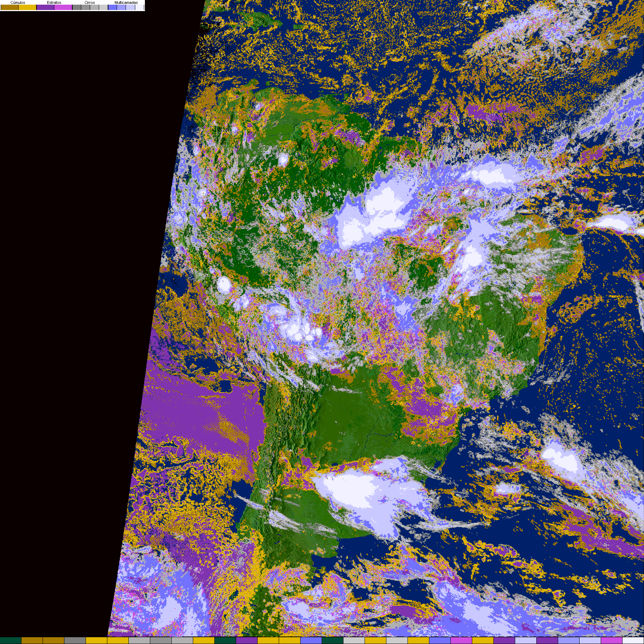
Task: Select the pale lavender Multicamadas swatch
Action: (x=130, y=7)
